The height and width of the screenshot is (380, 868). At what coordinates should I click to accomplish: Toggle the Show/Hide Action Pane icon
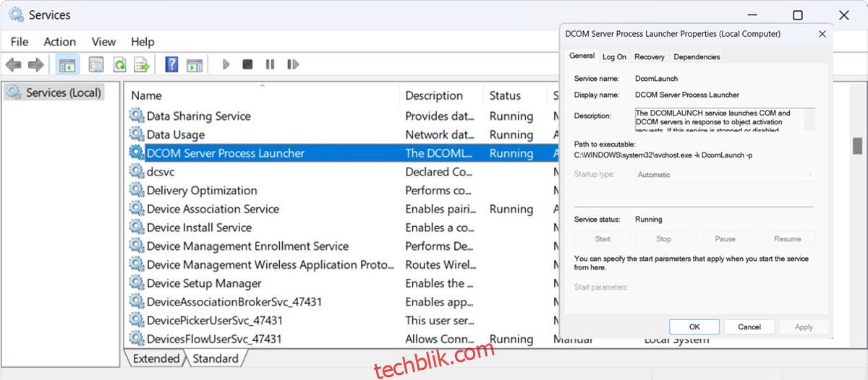click(195, 65)
